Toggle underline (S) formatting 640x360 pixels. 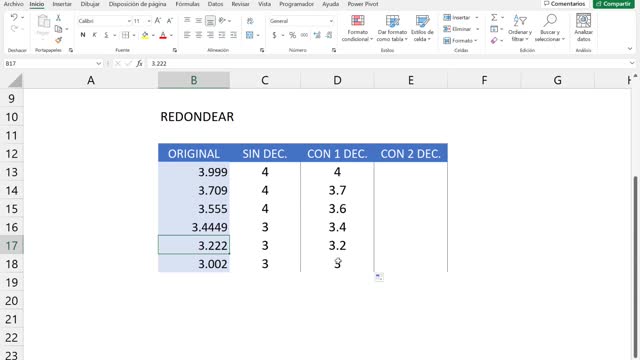(106, 35)
